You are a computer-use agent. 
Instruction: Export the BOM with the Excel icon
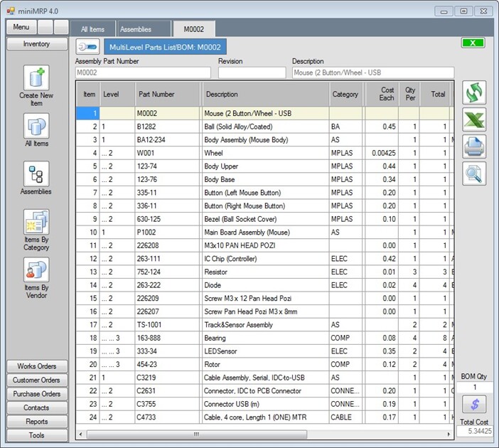474,119
